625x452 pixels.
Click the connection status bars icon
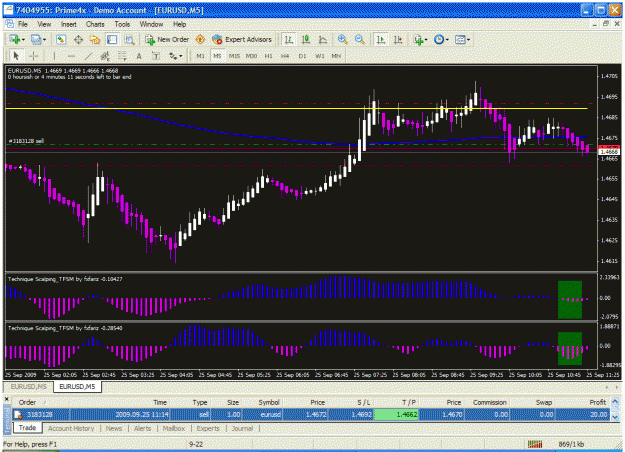535,444
